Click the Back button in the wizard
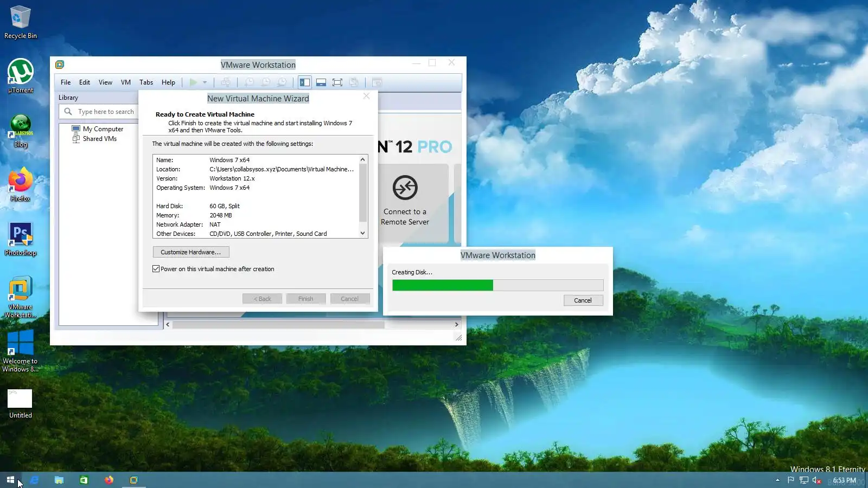 (262, 299)
